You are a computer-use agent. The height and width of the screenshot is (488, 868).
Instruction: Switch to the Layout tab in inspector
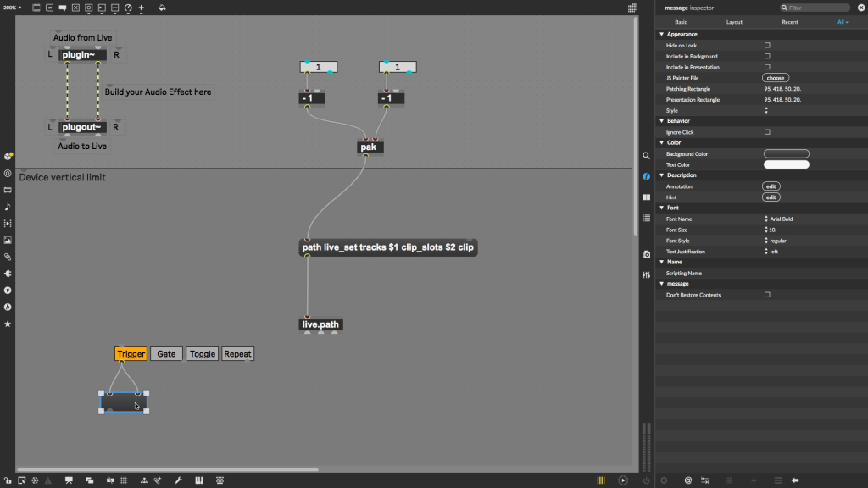click(734, 22)
